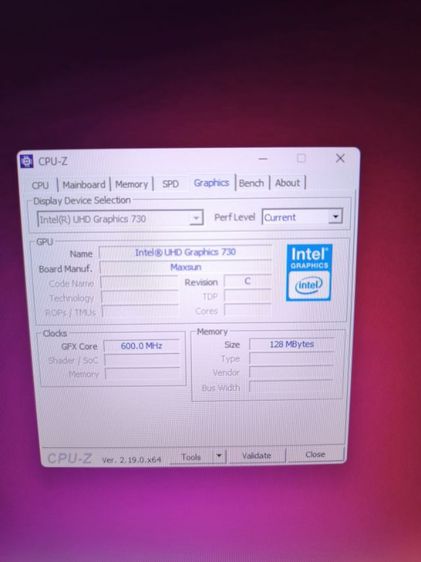Click the empty memory Type field
Screen dimensions: 421x562
292,358
